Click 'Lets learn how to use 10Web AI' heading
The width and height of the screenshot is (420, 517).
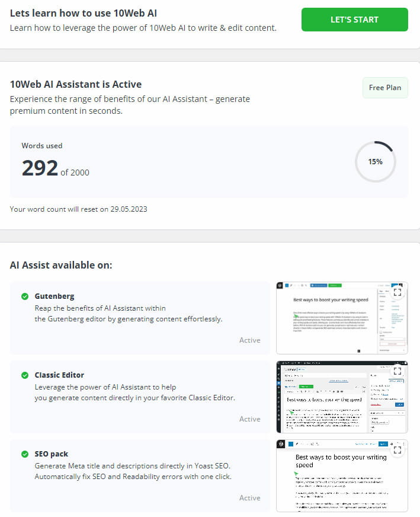(x=84, y=13)
